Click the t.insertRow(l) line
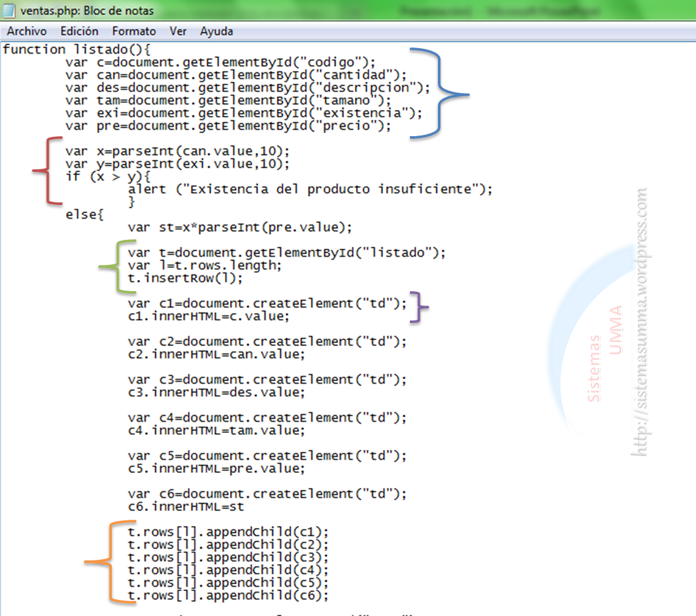The image size is (696, 616). tap(185, 278)
